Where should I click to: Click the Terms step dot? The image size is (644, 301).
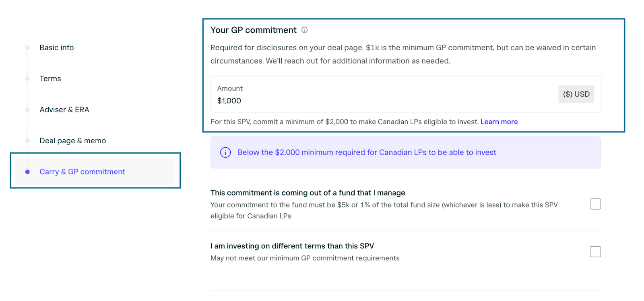[27, 78]
